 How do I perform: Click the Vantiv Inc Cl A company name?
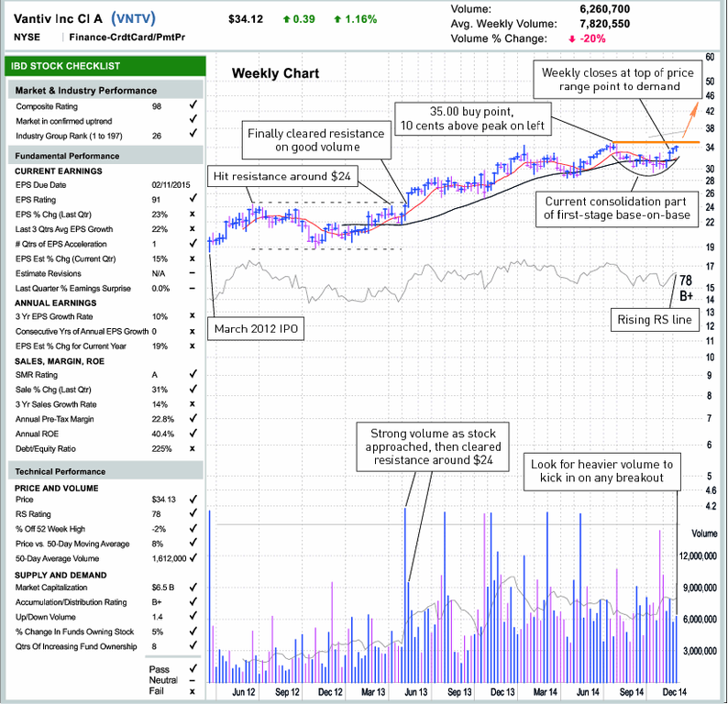click(x=58, y=18)
